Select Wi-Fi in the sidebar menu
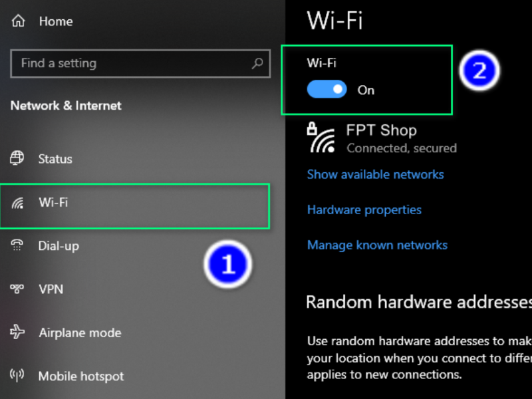The image size is (532, 399). pos(135,206)
